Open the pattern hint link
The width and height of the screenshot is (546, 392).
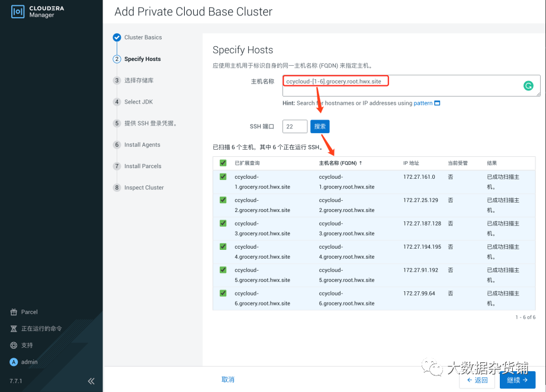click(x=423, y=103)
